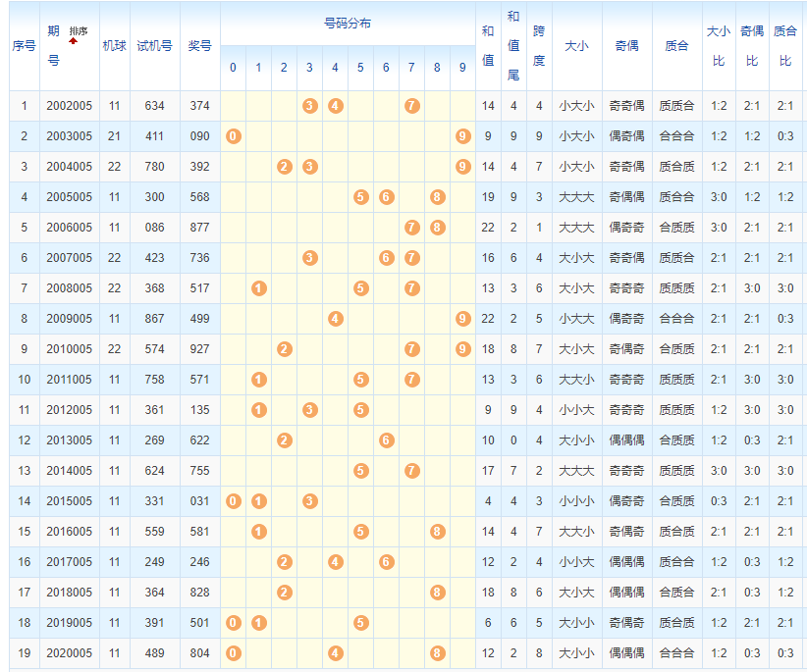Click the 试机号 column header
The image size is (807, 672).
coord(154,46)
